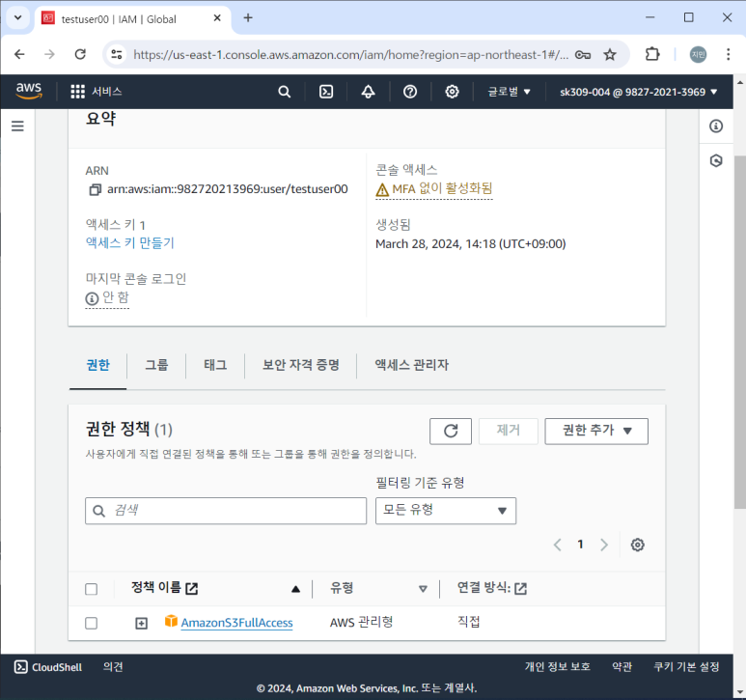
Task: Open the browser extensions puzzle icon
Action: click(x=652, y=55)
